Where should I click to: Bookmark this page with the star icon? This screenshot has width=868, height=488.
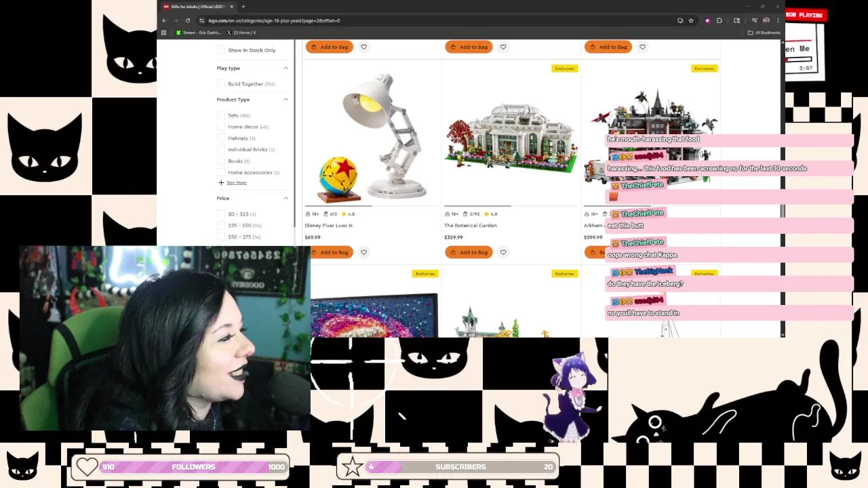(x=691, y=20)
